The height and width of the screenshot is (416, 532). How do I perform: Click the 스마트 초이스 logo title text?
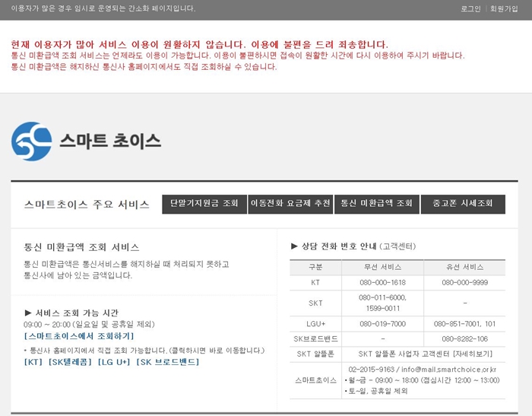click(x=110, y=140)
